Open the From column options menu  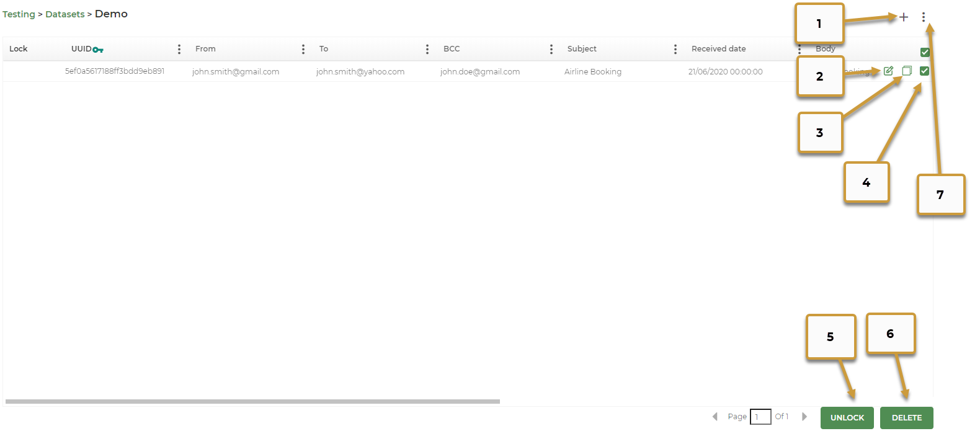point(303,49)
